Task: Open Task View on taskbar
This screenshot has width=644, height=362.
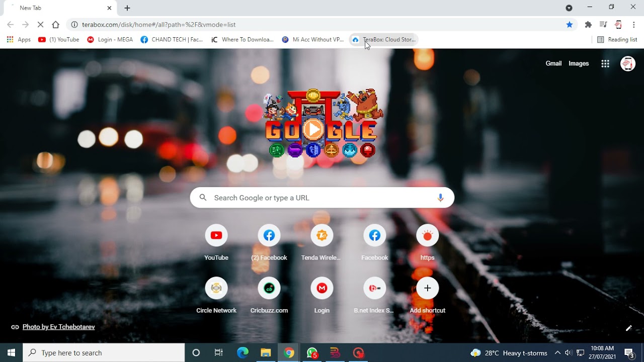Action: pos(219,353)
